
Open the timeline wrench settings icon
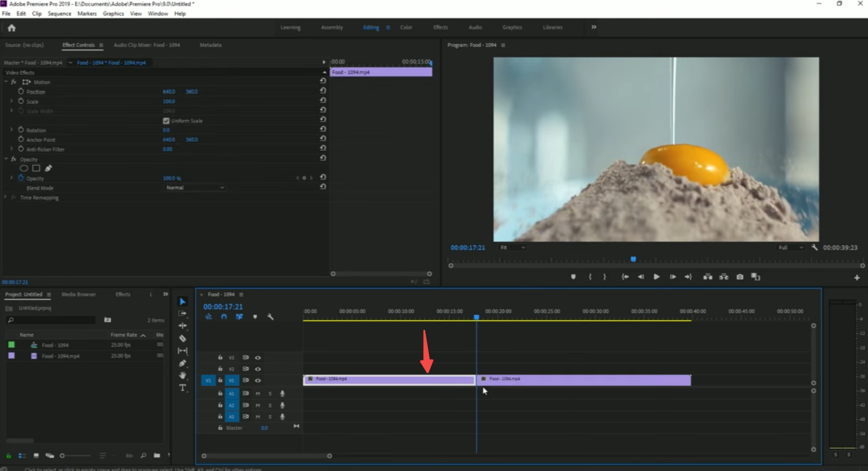coord(270,316)
